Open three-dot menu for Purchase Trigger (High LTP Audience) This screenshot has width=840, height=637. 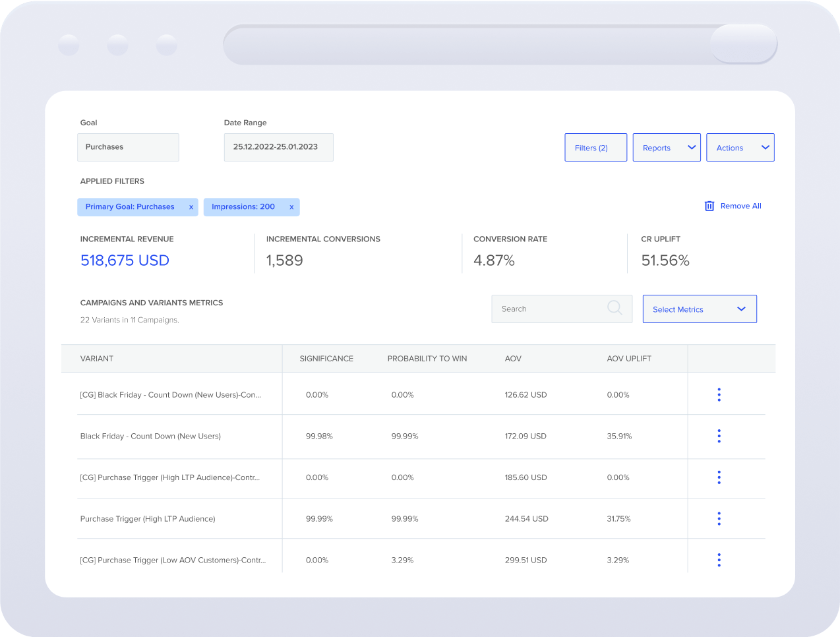click(719, 519)
